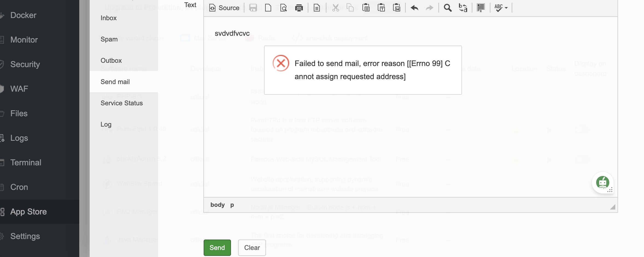Viewport: 644px width, 257px height.
Task: Click the Paste clipboard icon
Action: tap(366, 8)
